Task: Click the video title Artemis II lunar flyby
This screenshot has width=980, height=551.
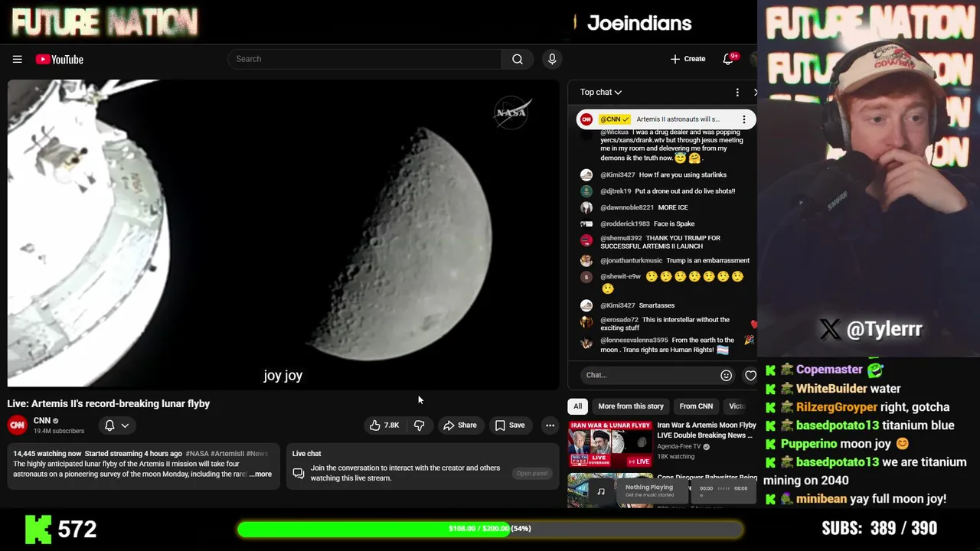Action: 109,403
